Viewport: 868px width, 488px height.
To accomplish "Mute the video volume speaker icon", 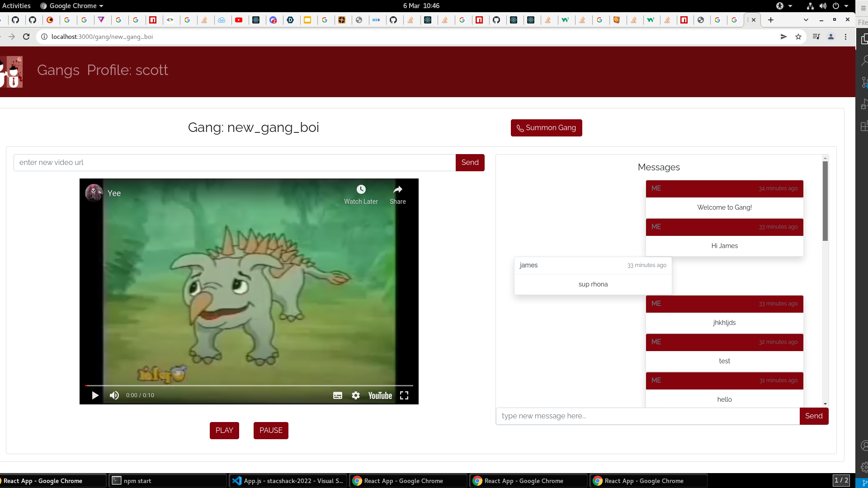I will pyautogui.click(x=114, y=395).
